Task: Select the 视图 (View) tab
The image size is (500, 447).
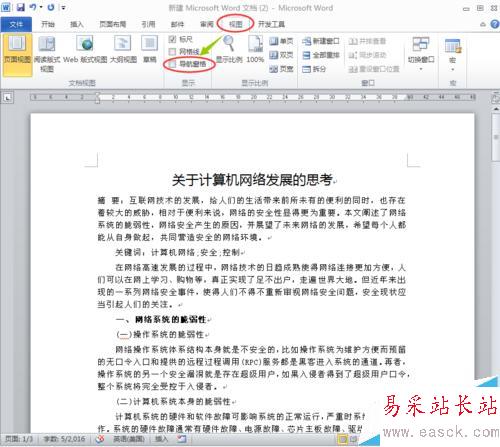Action: (235, 24)
